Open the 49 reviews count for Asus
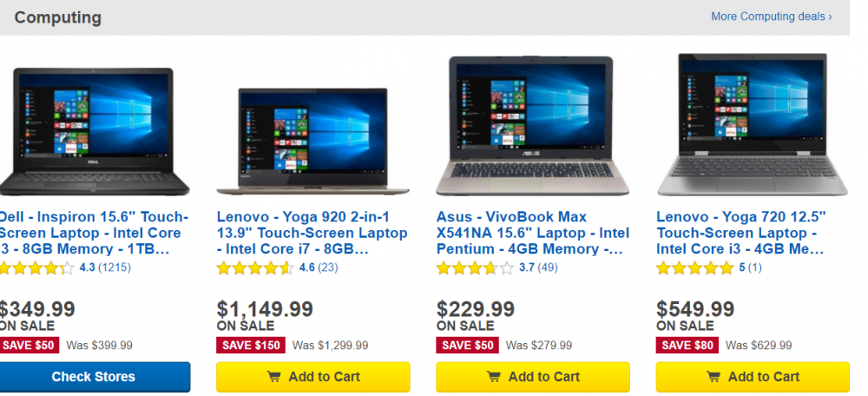Viewport: 868px width, 396px height. (x=548, y=268)
